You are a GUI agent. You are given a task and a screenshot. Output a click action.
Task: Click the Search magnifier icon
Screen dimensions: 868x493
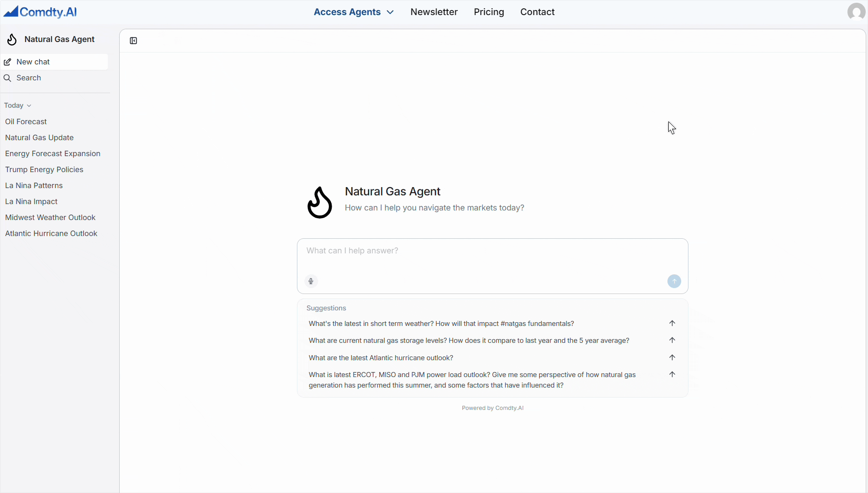click(7, 78)
